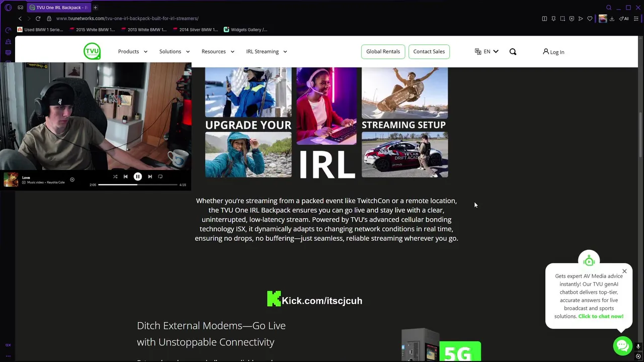Viewport: 644px width, 362px height.
Task: Open the downloads icon
Action: click(x=612, y=19)
